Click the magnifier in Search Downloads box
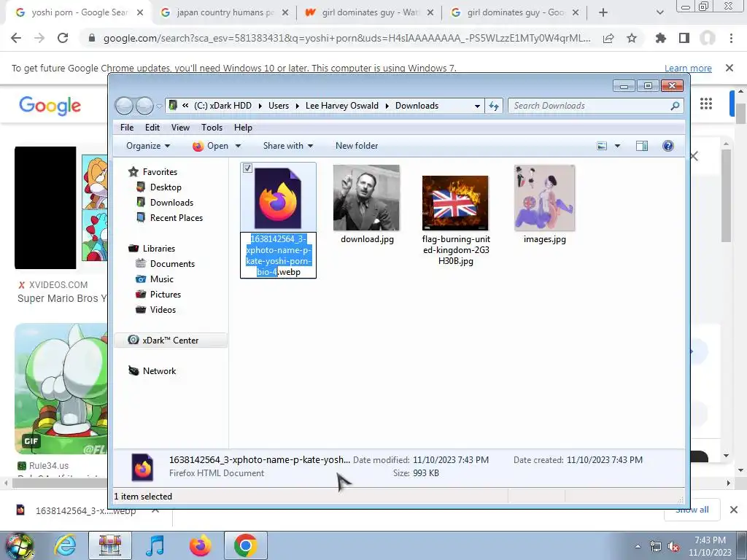This screenshot has width=747, height=560. point(675,106)
